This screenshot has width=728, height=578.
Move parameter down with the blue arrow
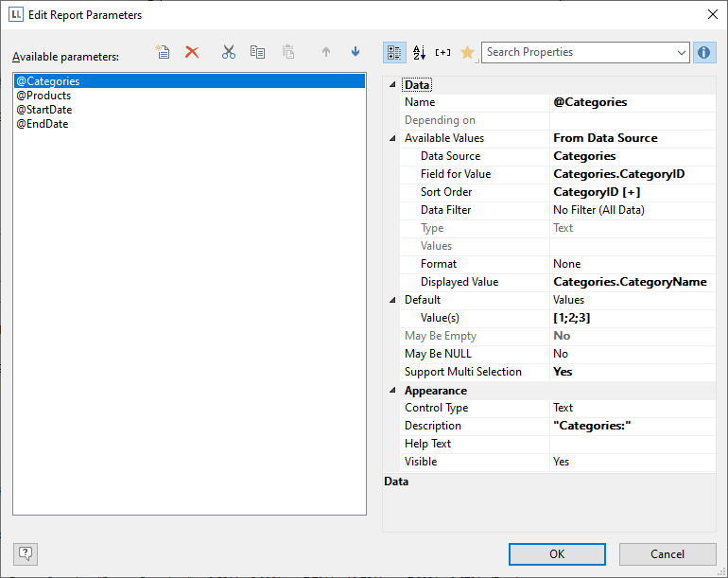click(x=355, y=52)
